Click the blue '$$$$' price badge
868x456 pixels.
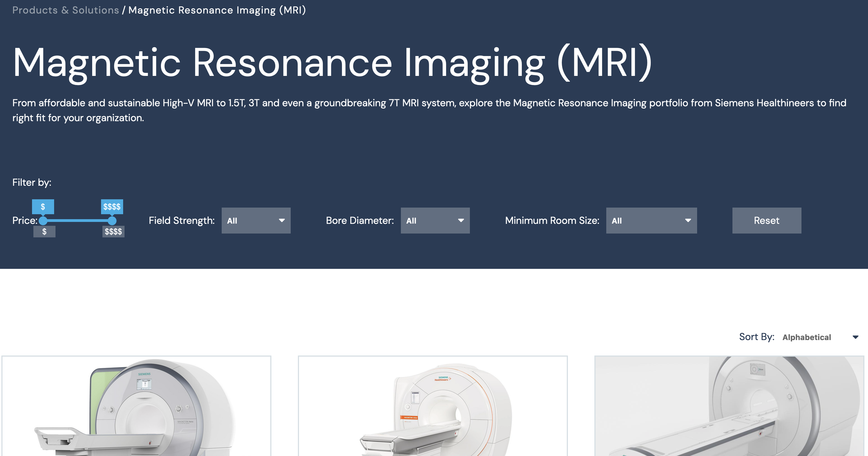[113, 206]
